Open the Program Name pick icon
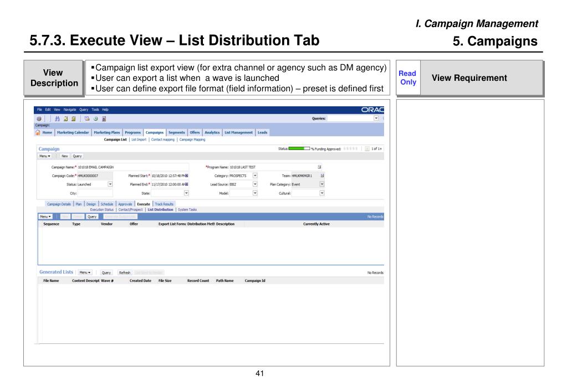Image resolution: width=567 pixels, height=392 pixels. pos(319,167)
